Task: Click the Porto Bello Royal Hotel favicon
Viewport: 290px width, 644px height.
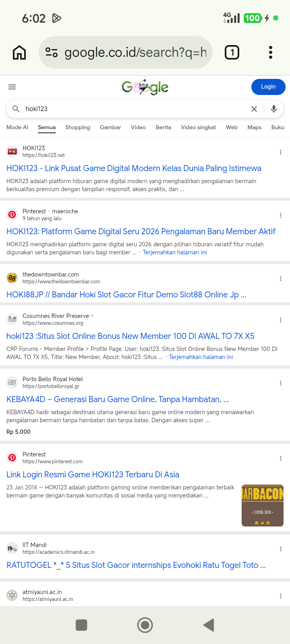Action: (x=12, y=382)
